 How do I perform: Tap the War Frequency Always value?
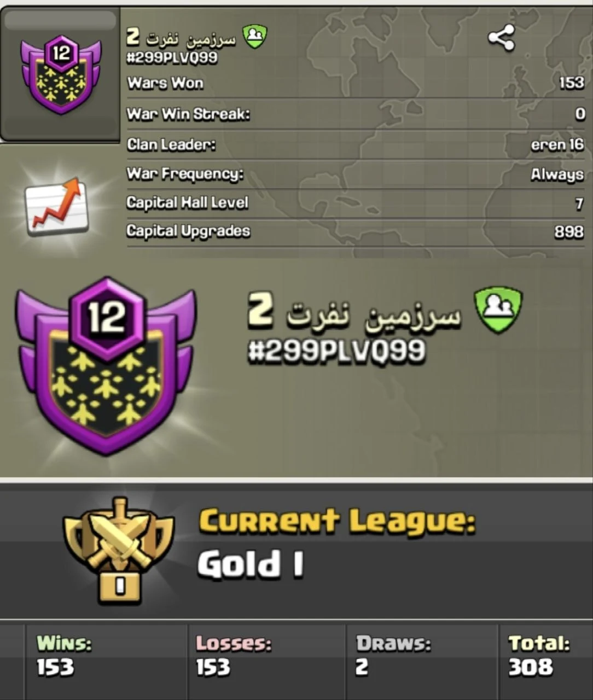(556, 174)
